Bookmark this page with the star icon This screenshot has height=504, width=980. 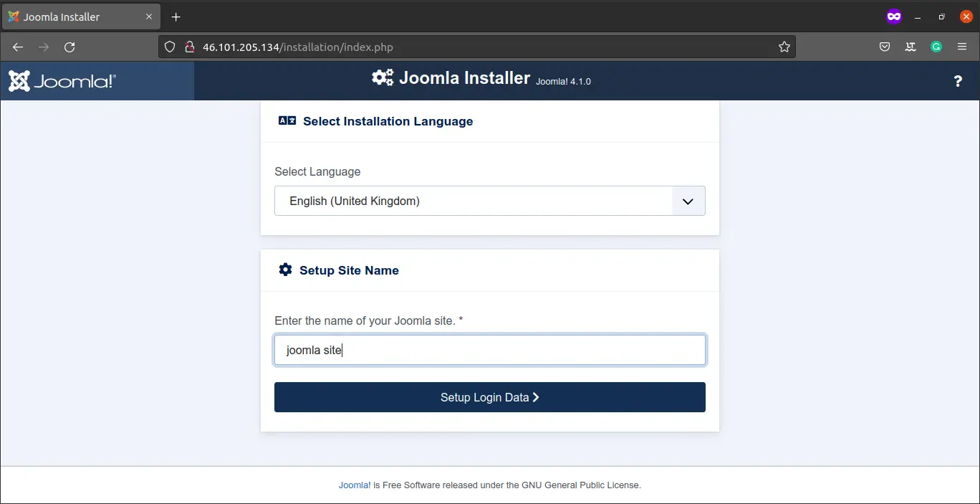tap(784, 47)
